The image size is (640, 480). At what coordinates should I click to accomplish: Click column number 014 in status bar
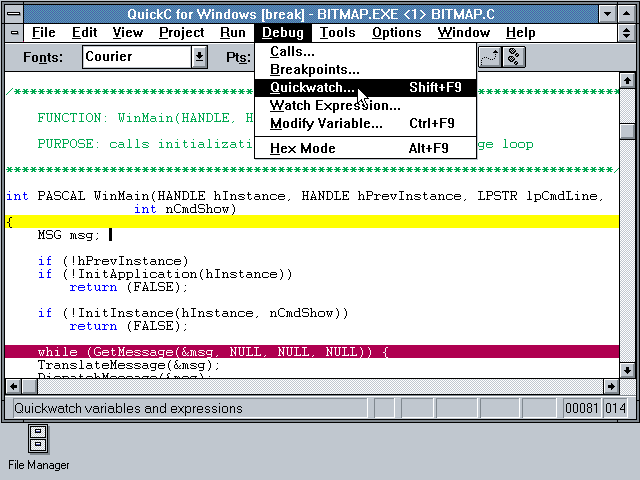click(x=615, y=408)
